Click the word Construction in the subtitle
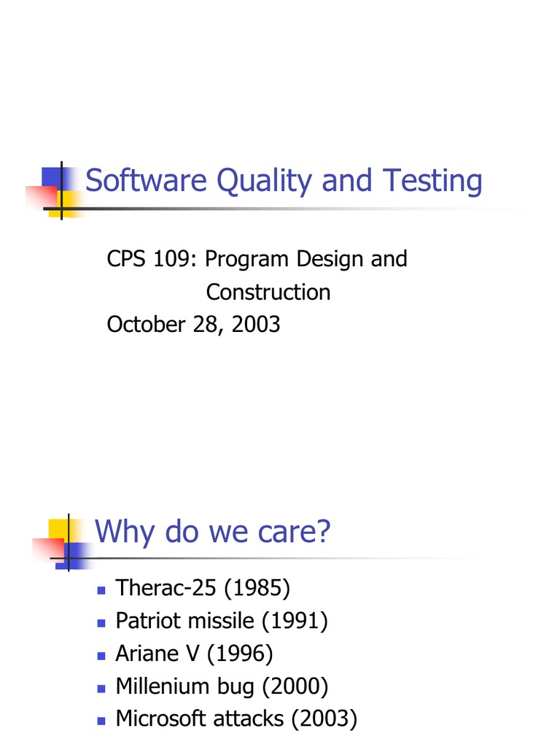The height and width of the screenshot is (747, 560). [268, 292]
